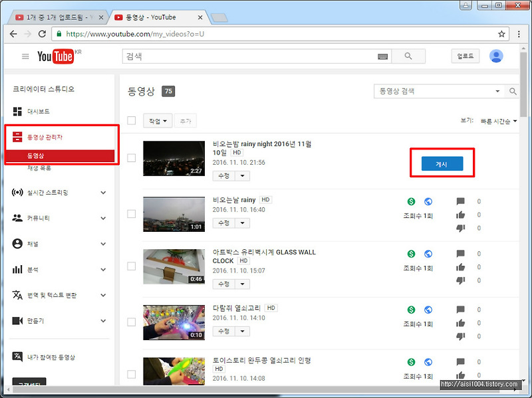Screen dimensions: 532x398
Task: Click the 분석 bar chart icon
Action: point(17,270)
